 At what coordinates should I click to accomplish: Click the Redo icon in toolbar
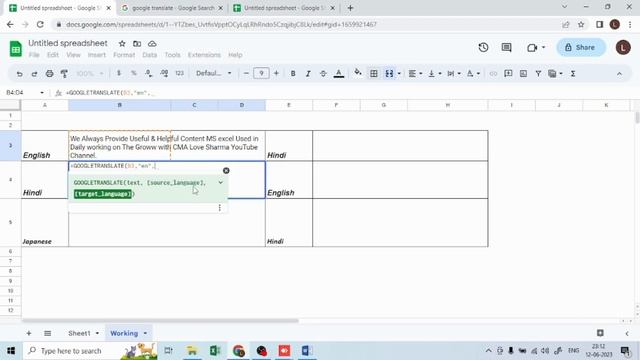pyautogui.click(x=34, y=73)
